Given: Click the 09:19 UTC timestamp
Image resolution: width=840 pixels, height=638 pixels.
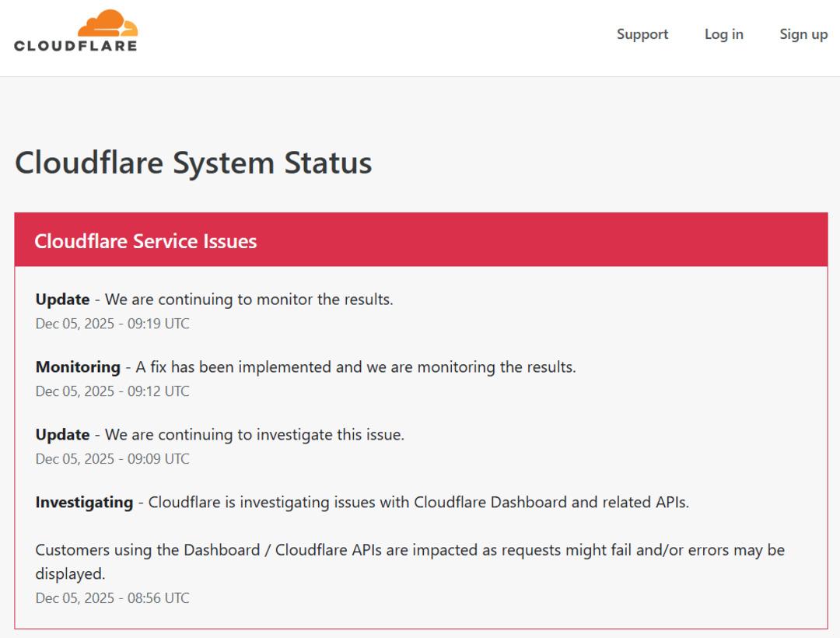Looking at the screenshot, I should coord(112,324).
